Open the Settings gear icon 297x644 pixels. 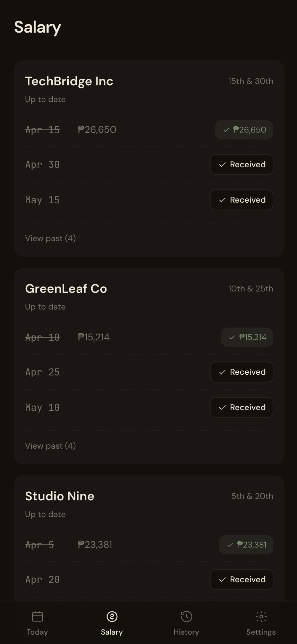(x=261, y=617)
